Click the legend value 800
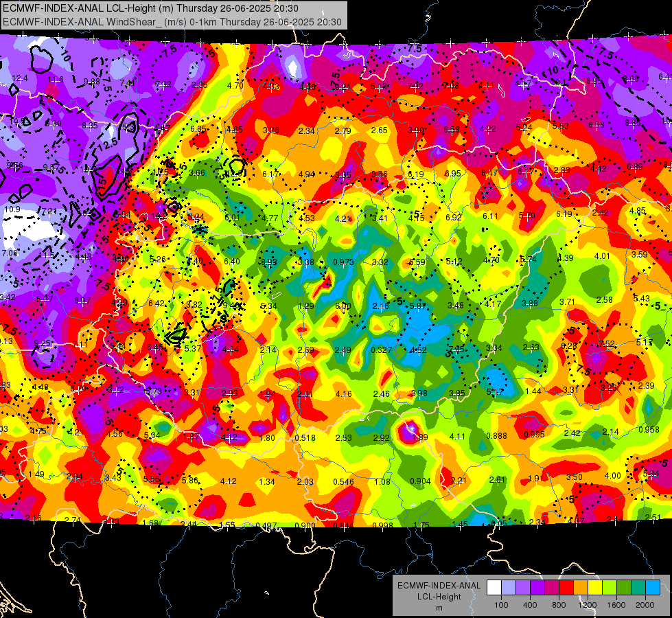Image resolution: width=672 pixels, height=618 pixels. 559,605
